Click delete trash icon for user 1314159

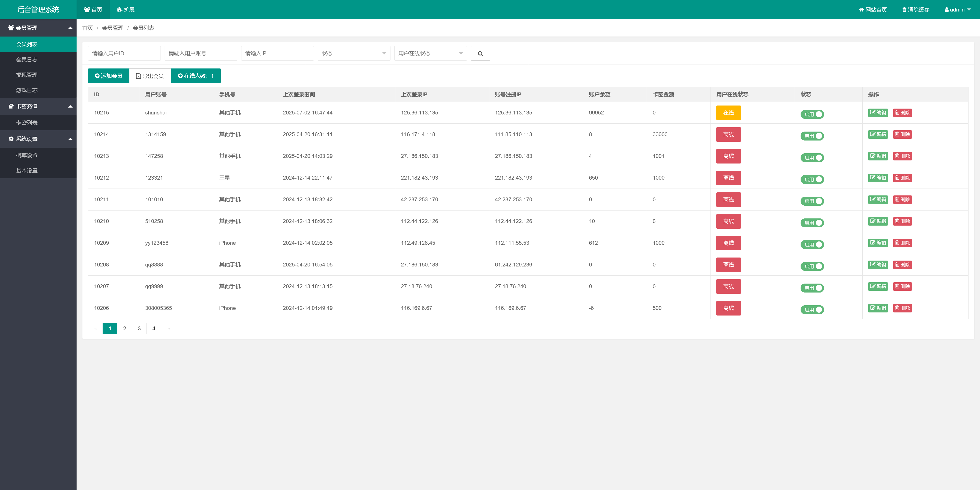pyautogui.click(x=897, y=134)
